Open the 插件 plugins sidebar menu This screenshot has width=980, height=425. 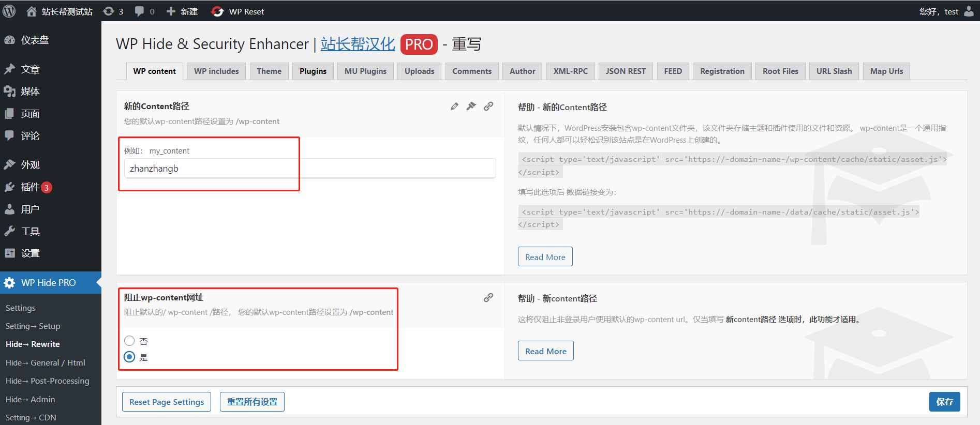[x=30, y=187]
